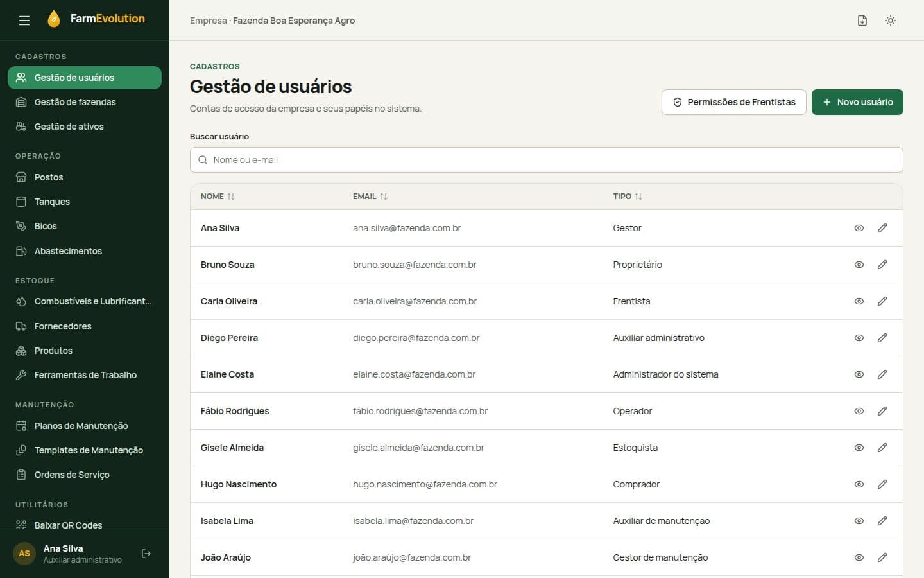The height and width of the screenshot is (578, 924).
Task: View details for Bruno Souza
Action: click(859, 265)
